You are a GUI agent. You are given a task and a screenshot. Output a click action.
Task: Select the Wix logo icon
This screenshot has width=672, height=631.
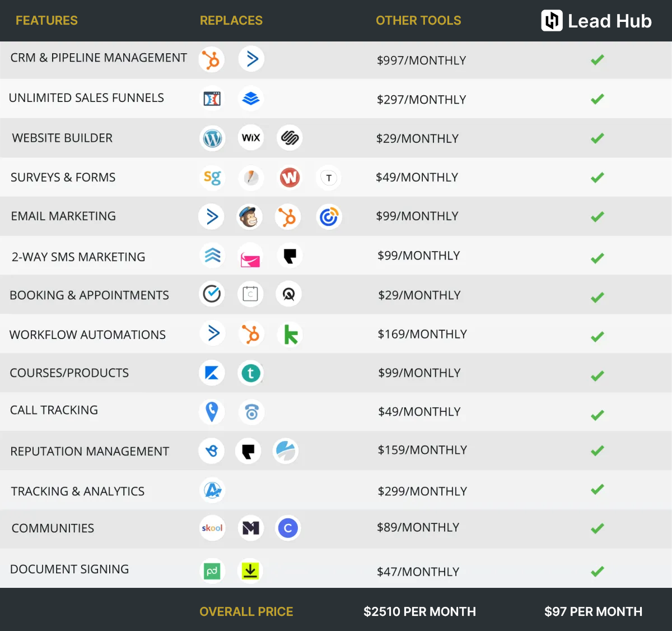(251, 138)
